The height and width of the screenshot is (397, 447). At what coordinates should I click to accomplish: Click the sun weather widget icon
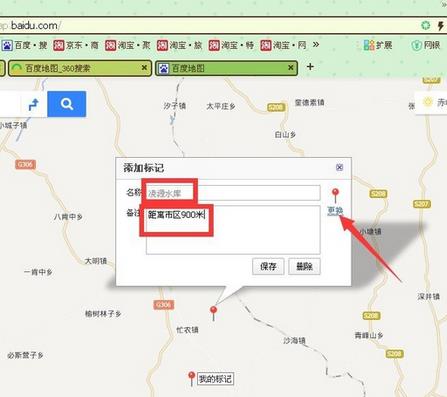pos(428,102)
